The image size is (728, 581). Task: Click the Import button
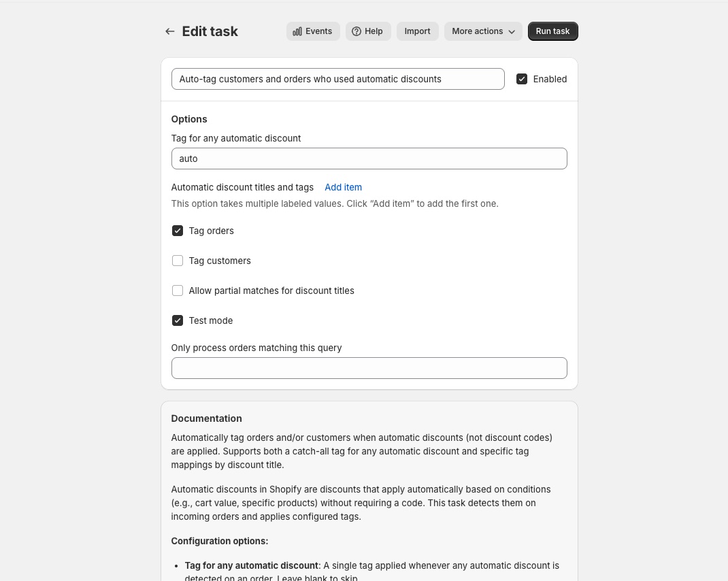[417, 31]
